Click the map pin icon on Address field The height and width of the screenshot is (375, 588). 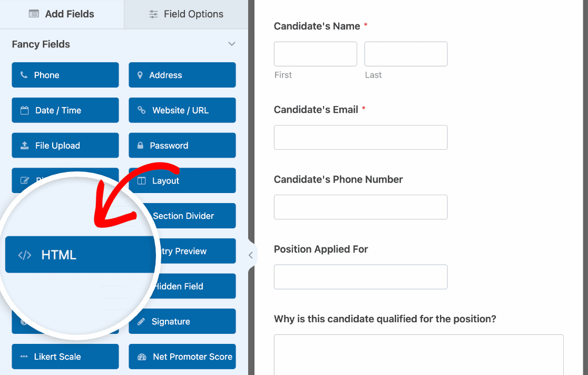[x=140, y=75]
